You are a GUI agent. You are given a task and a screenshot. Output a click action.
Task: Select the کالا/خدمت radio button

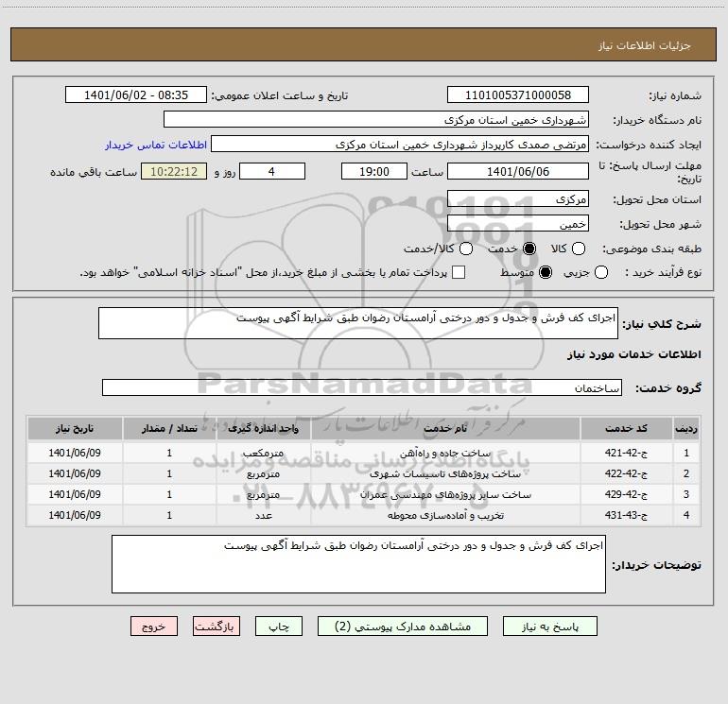coord(466,249)
